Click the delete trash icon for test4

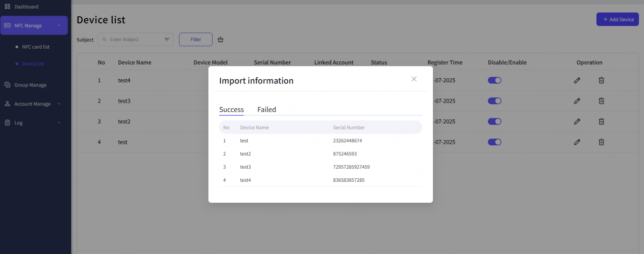coord(601,80)
